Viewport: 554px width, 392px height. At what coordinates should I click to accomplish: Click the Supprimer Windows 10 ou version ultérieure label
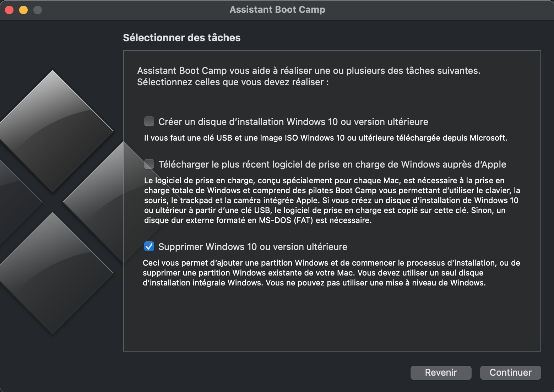253,247
